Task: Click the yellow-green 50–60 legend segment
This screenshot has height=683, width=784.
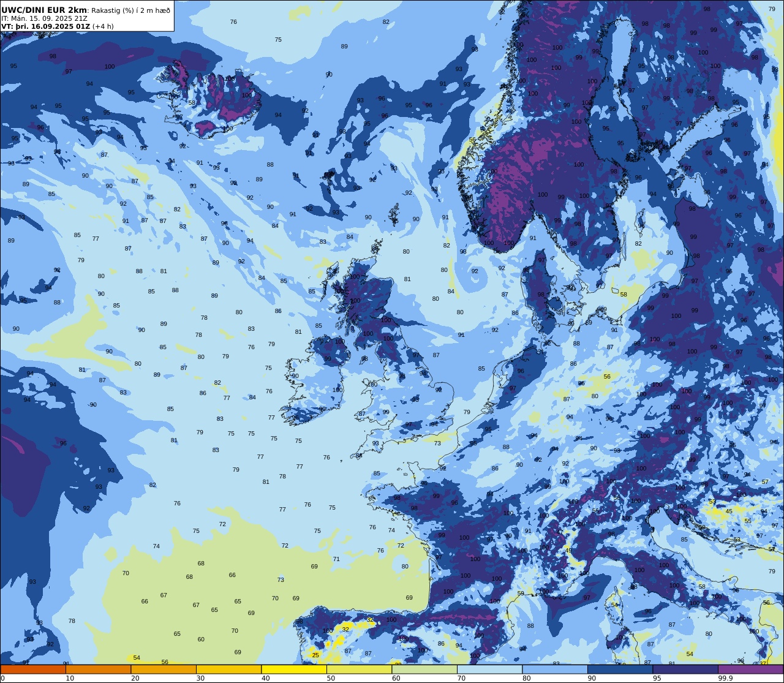Action: pyautogui.click(x=359, y=670)
